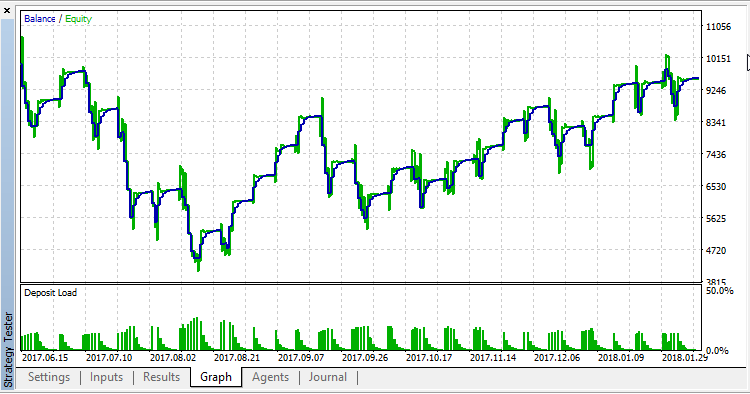The height and width of the screenshot is (394, 750).
Task: Click the 9246 axis value
Action: tap(716, 91)
